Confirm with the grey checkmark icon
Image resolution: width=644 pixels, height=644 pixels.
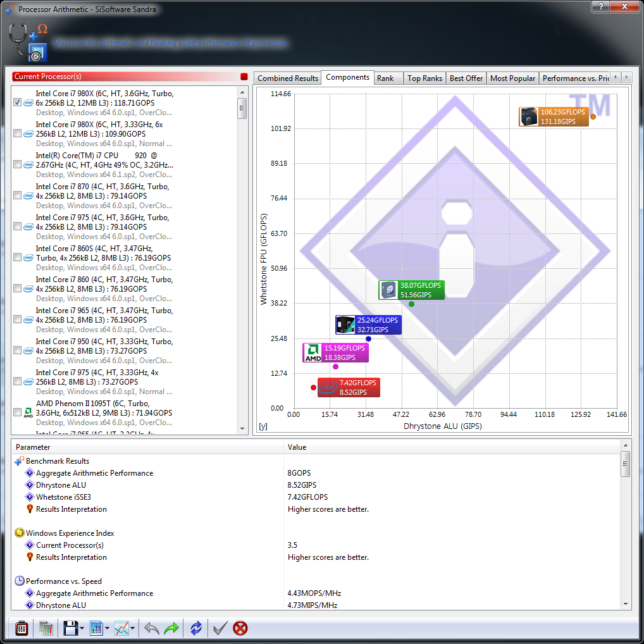pos(220,628)
